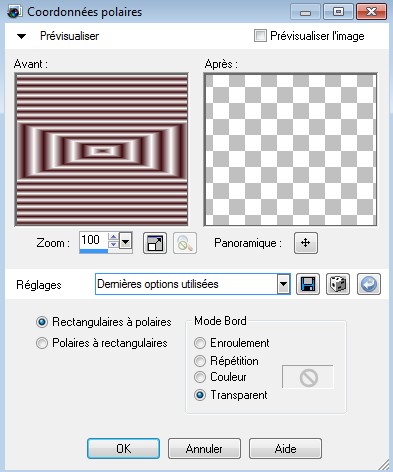Select Rectangulaires à polaires radio button
The height and width of the screenshot is (472, 393).
pyautogui.click(x=42, y=322)
